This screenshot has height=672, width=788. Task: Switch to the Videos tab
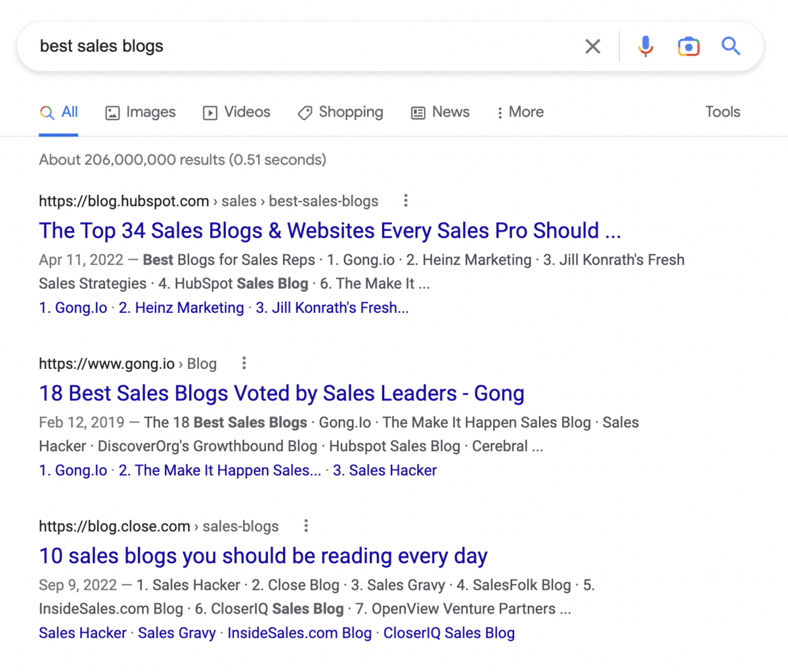tap(236, 112)
